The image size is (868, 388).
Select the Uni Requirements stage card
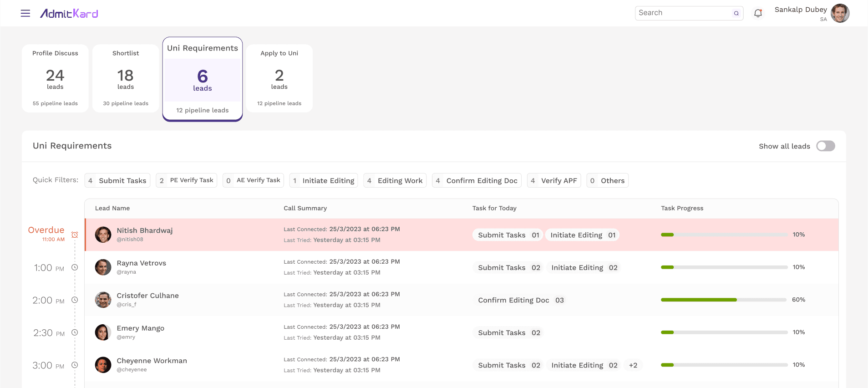(x=203, y=79)
